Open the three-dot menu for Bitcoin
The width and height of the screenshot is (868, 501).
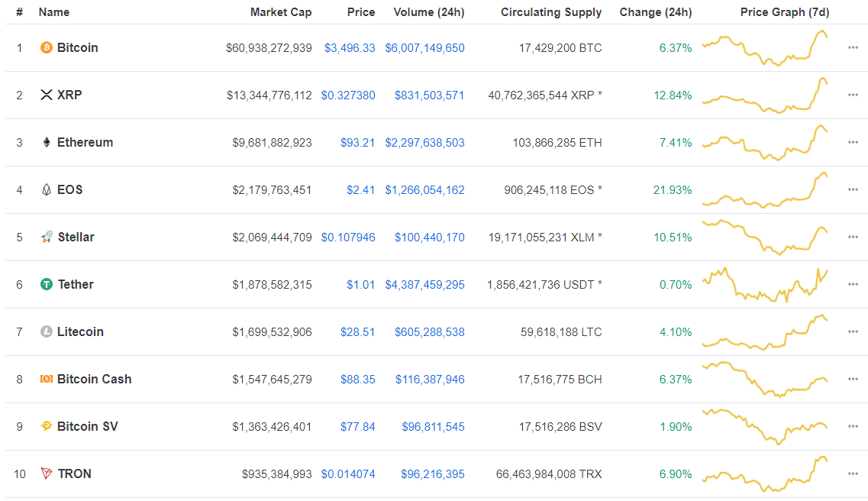click(853, 47)
